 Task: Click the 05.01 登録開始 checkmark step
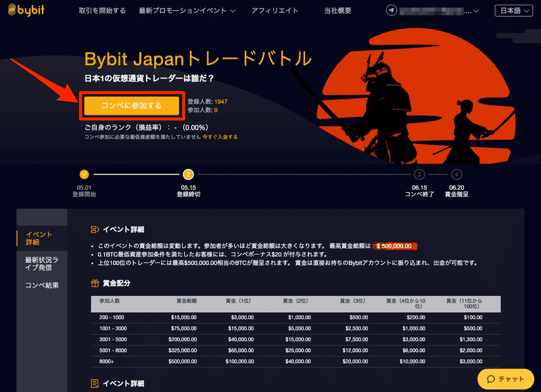[x=84, y=174]
